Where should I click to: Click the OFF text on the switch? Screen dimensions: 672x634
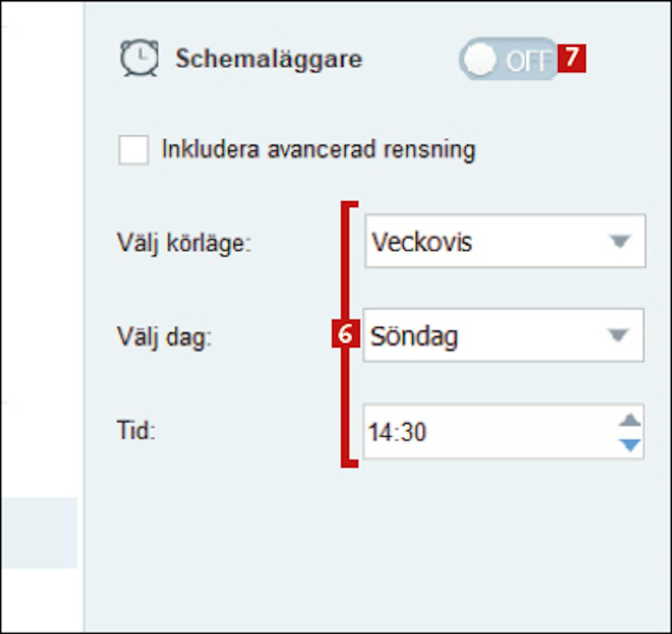click(529, 60)
